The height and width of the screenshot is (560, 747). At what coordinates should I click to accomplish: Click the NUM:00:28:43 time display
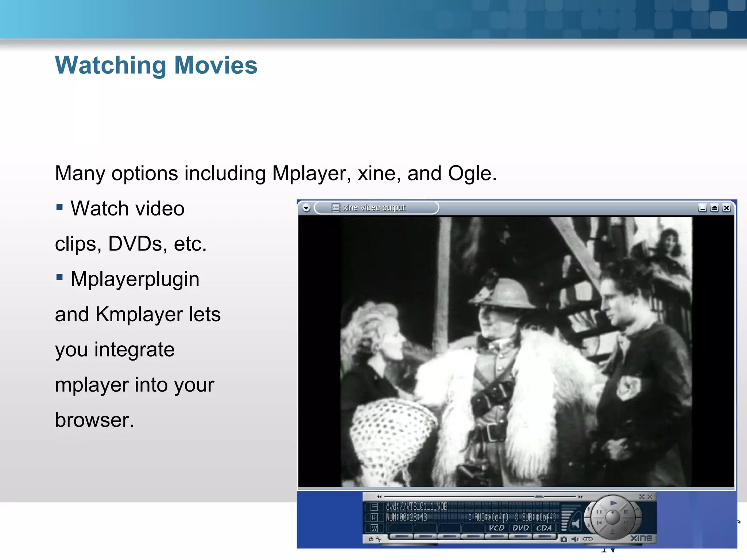click(x=406, y=517)
